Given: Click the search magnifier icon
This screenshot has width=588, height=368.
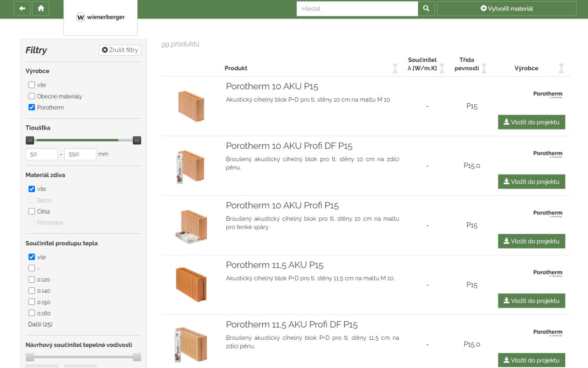Looking at the screenshot, I should 426,8.
